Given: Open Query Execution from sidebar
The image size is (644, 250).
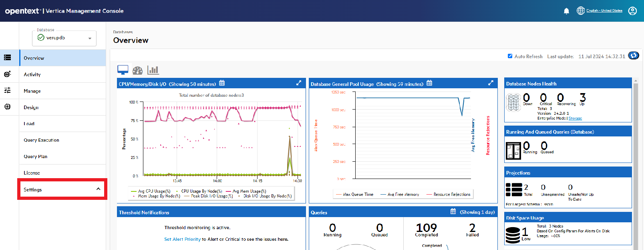Looking at the screenshot, I should (62, 140).
